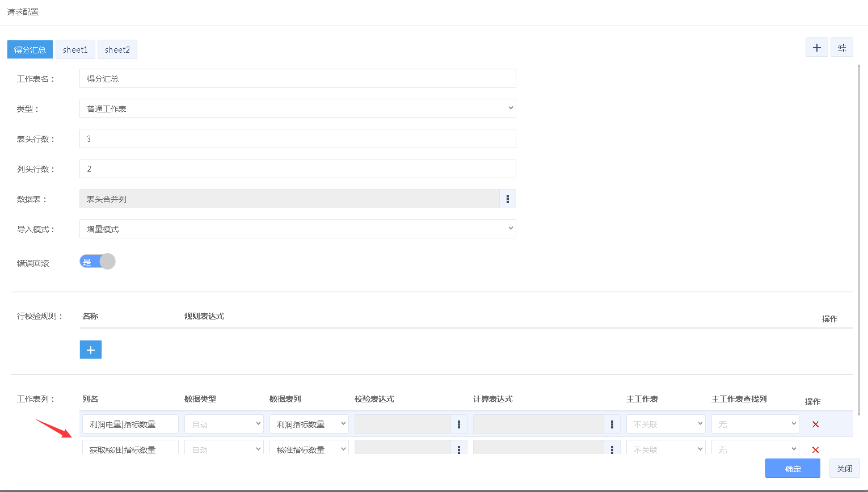Open 数据表列 dropdown showing 利润指标数量
868x492 pixels.
(309, 424)
